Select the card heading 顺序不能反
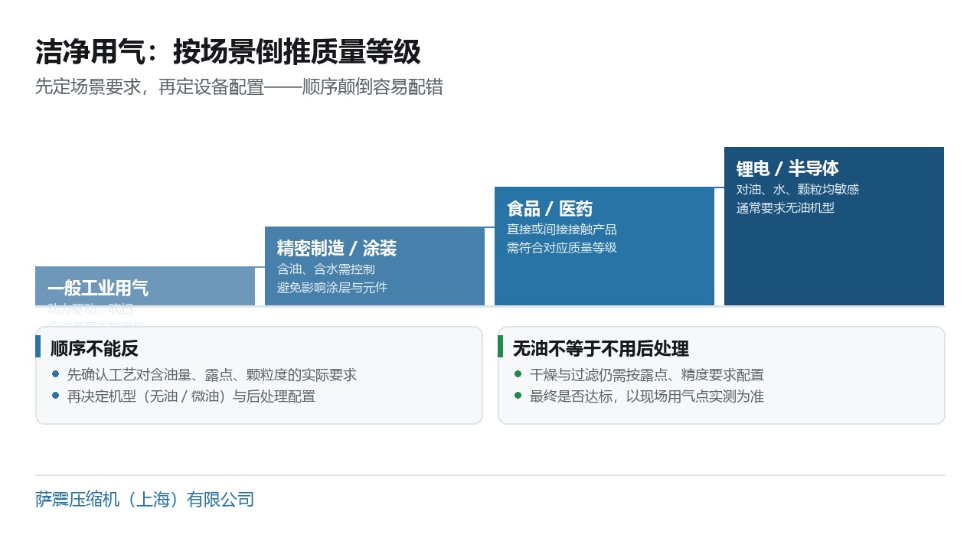This screenshot has width=980, height=551. [x=94, y=349]
